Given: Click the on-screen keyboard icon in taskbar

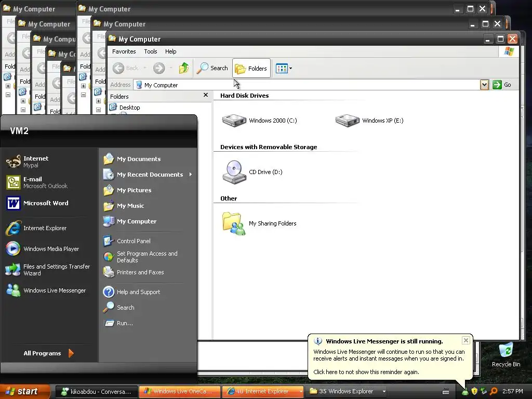Looking at the screenshot, I should coord(446,392).
